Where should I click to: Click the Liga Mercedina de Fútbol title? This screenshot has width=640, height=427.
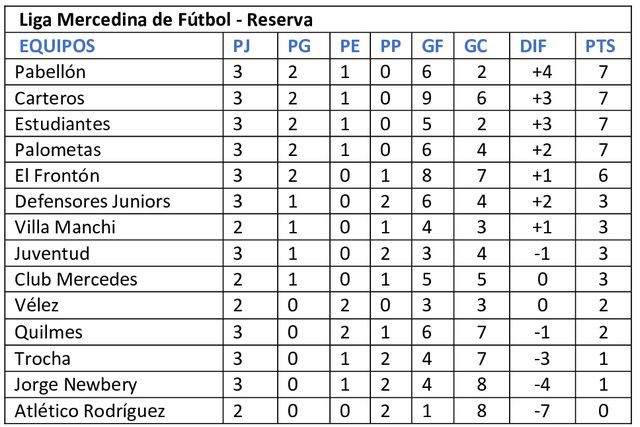point(166,18)
